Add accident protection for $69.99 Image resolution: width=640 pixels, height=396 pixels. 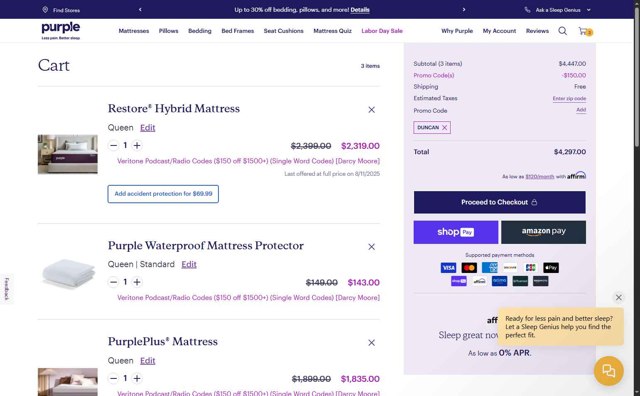coord(163,194)
